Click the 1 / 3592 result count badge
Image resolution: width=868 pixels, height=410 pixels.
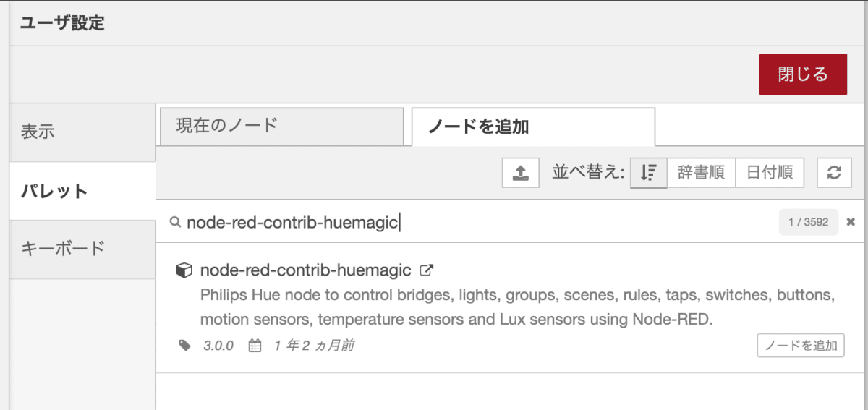809,222
